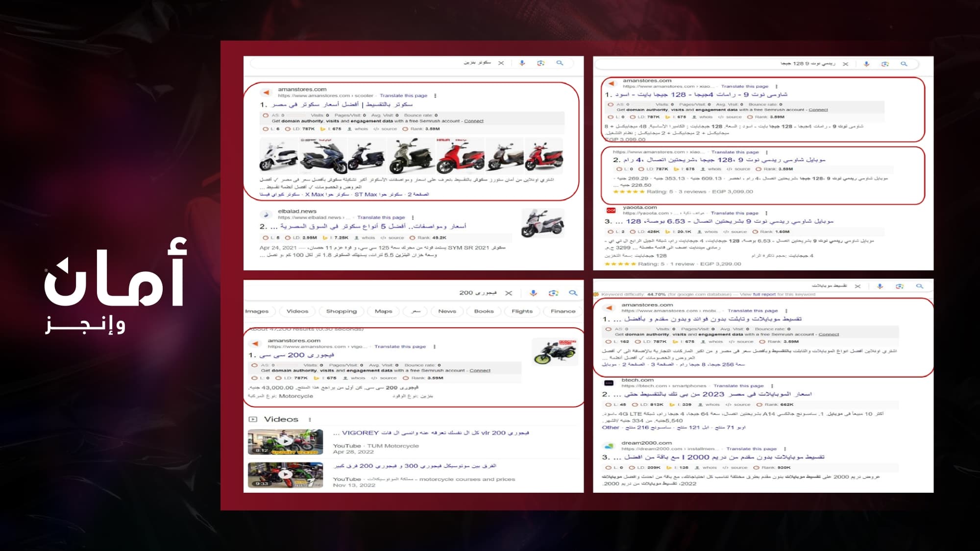Image resolution: width=980 pixels, height=551 pixels.
Task: Clear the Vigorey 200 search query
Action: click(x=509, y=293)
